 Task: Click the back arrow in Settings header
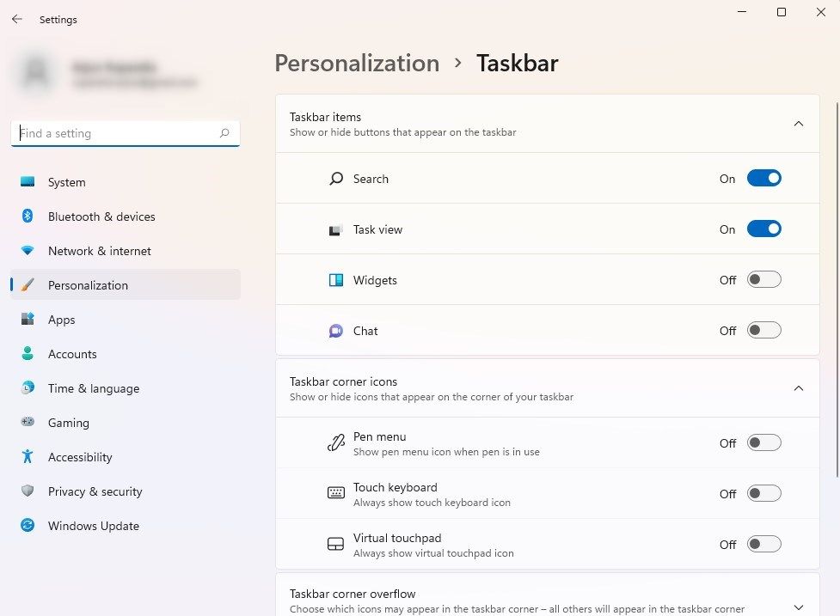17,19
